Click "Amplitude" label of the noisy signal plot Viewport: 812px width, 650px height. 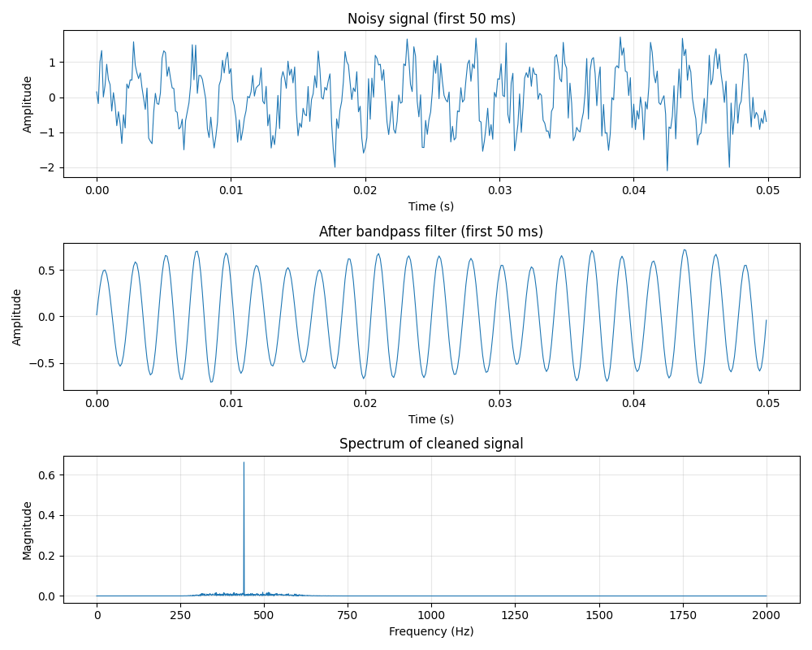(27, 105)
